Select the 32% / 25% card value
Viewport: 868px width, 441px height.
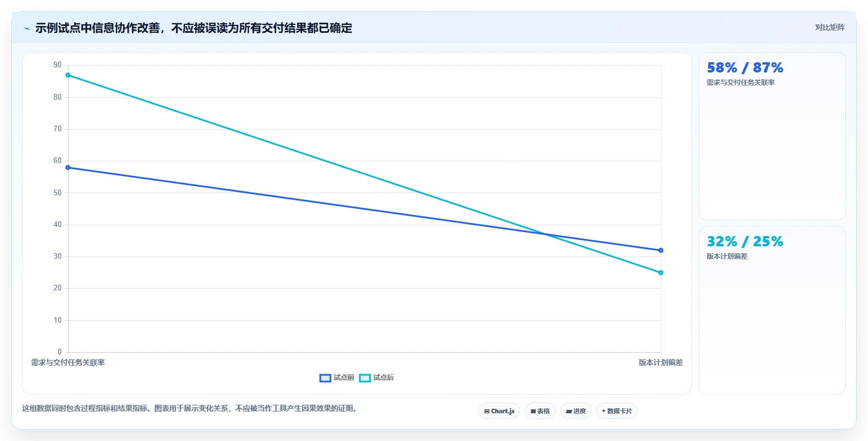pyautogui.click(x=745, y=242)
